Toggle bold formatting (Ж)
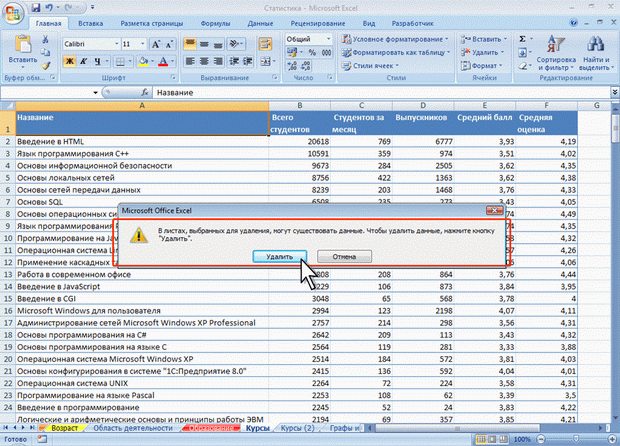The height and width of the screenshot is (446, 620). tap(69, 61)
